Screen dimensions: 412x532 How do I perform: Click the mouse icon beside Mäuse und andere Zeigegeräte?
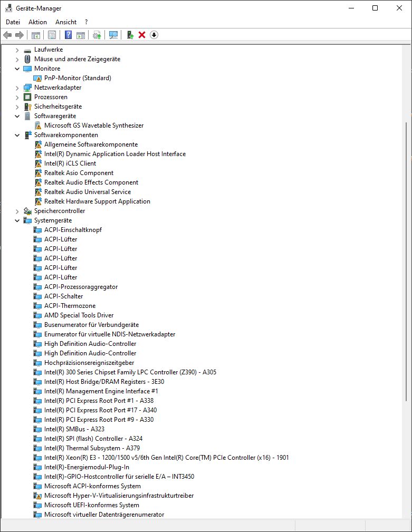click(x=27, y=59)
